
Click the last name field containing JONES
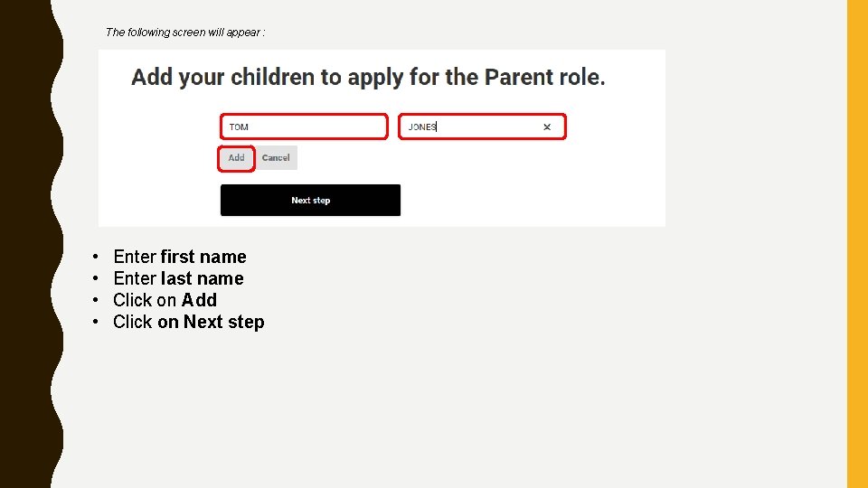[470, 127]
